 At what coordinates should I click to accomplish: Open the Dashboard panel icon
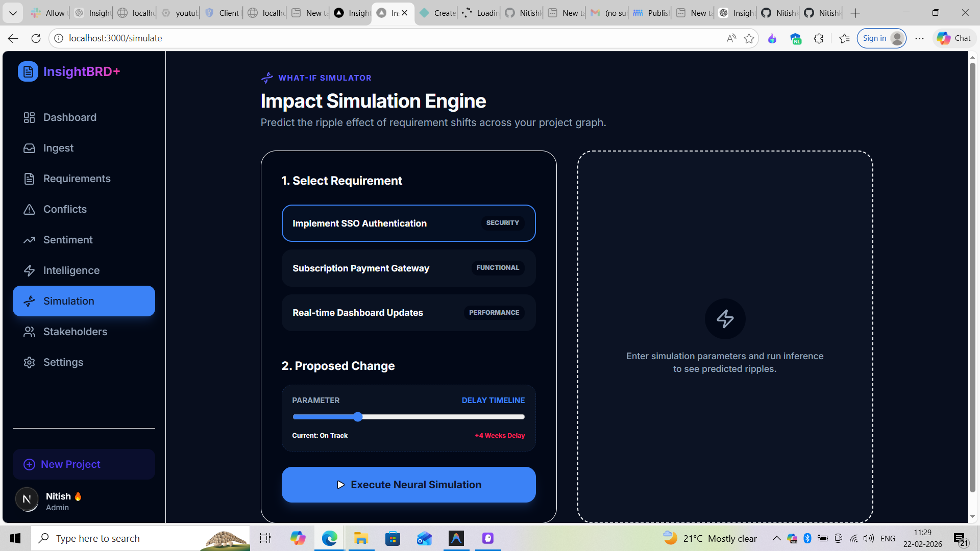(30, 117)
